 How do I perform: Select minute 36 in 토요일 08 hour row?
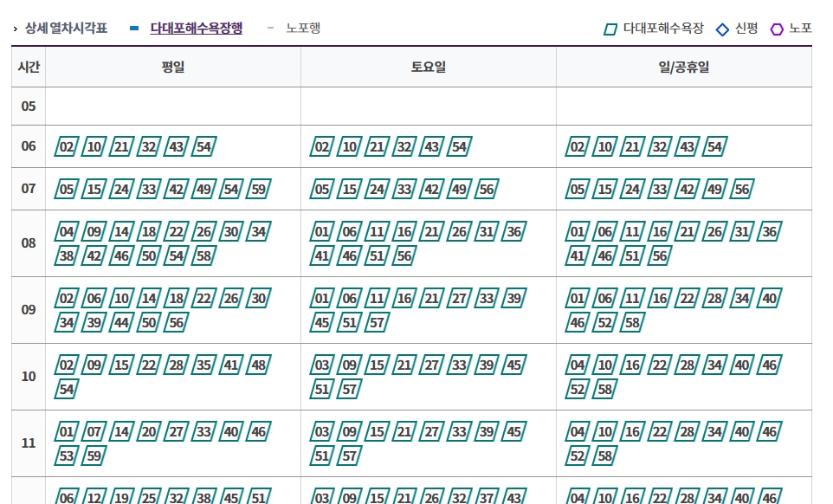pyautogui.click(x=514, y=231)
